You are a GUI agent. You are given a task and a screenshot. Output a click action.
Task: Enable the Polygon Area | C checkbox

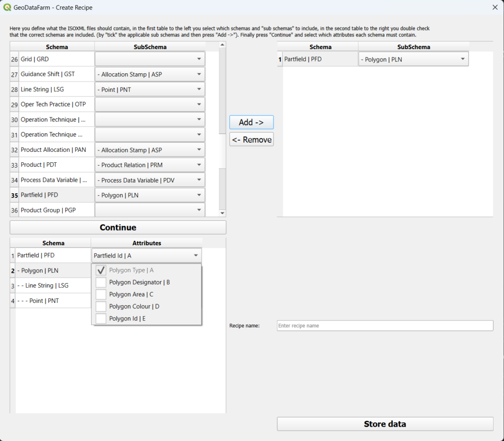tap(101, 294)
